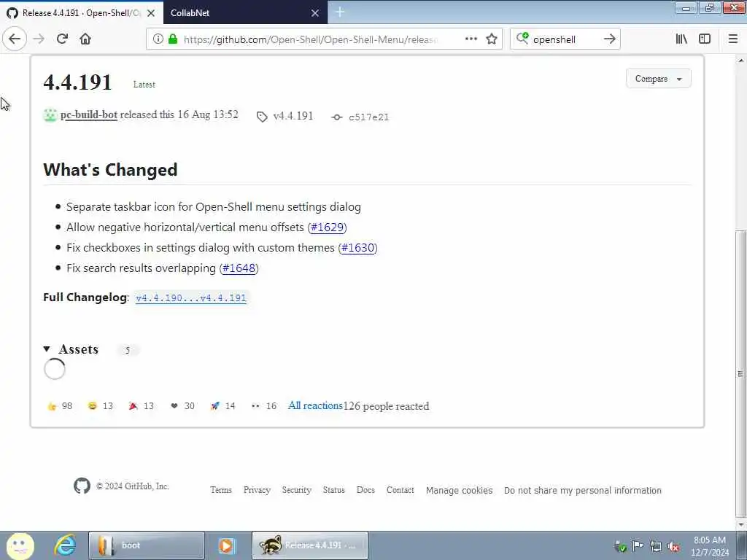747x560 pixels.
Task: Close the Release 4.4.191 tab
Action: pyautogui.click(x=151, y=13)
